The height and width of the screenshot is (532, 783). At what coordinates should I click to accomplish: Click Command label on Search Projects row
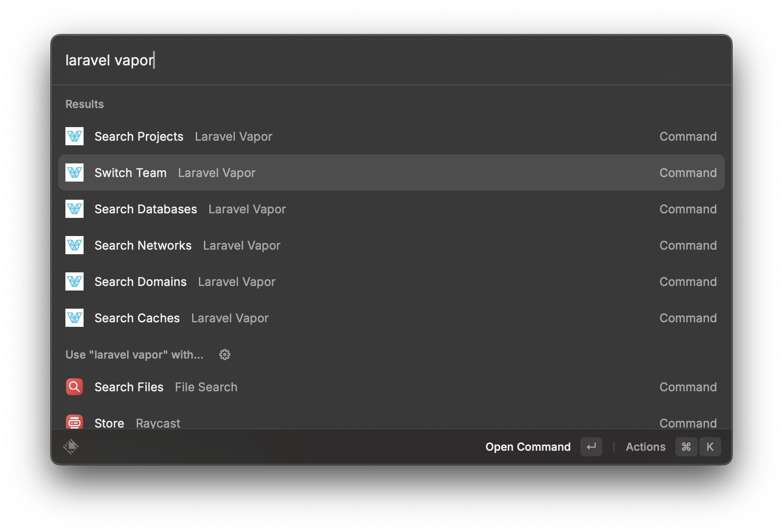(x=688, y=136)
